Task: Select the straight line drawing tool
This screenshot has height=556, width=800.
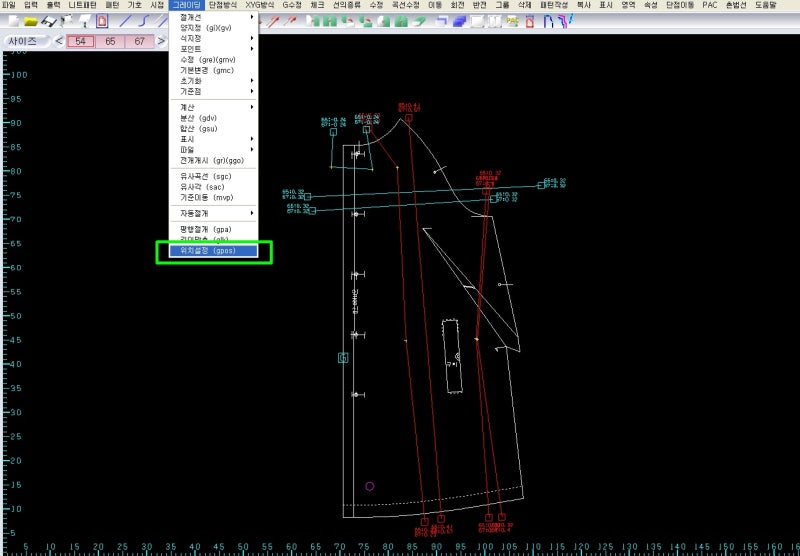Action: tap(125, 21)
